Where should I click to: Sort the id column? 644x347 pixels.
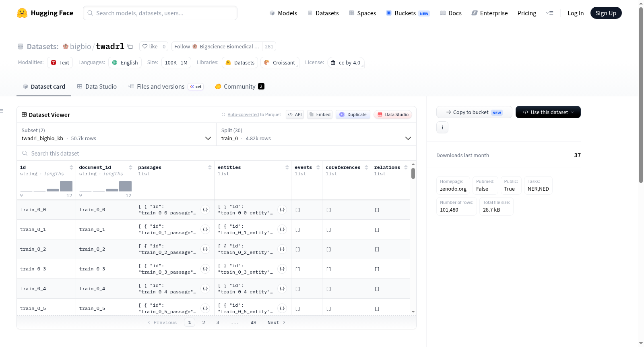click(71, 167)
